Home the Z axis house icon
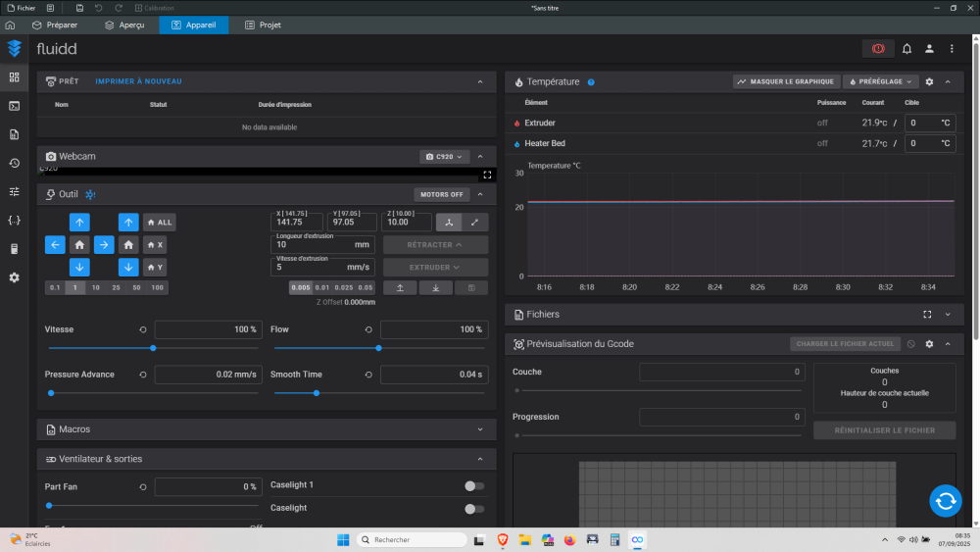980x552 pixels. click(128, 244)
